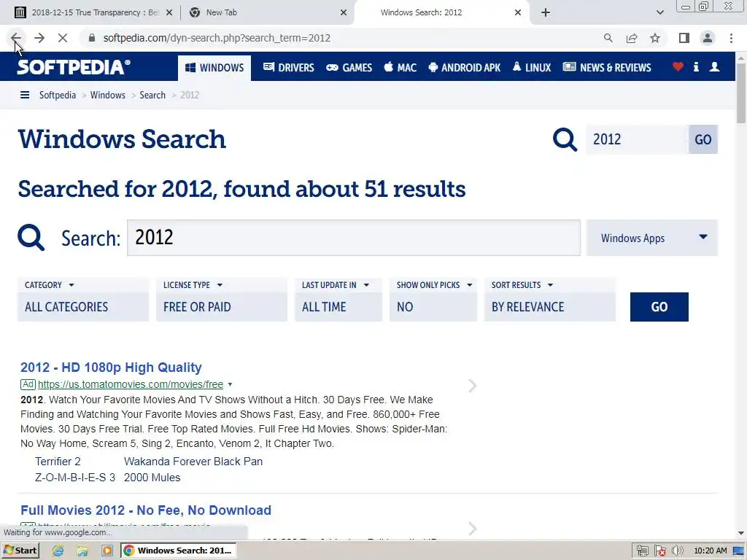
Task: Open Android APK section
Action: tap(465, 68)
